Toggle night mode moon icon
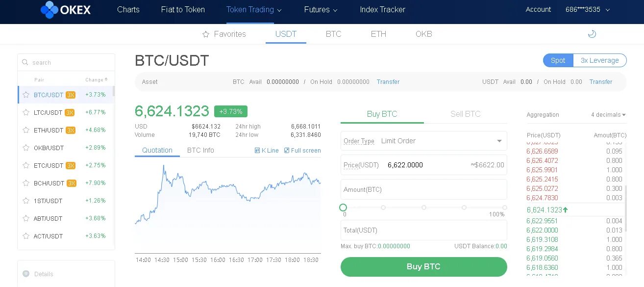The height and width of the screenshot is (287, 644). coord(592,34)
